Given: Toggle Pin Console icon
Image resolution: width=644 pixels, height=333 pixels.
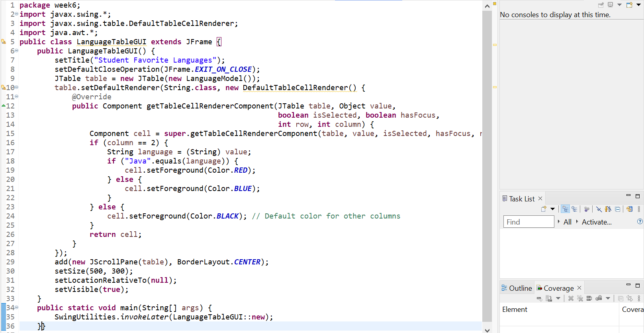Looking at the screenshot, I should tap(601, 5).
